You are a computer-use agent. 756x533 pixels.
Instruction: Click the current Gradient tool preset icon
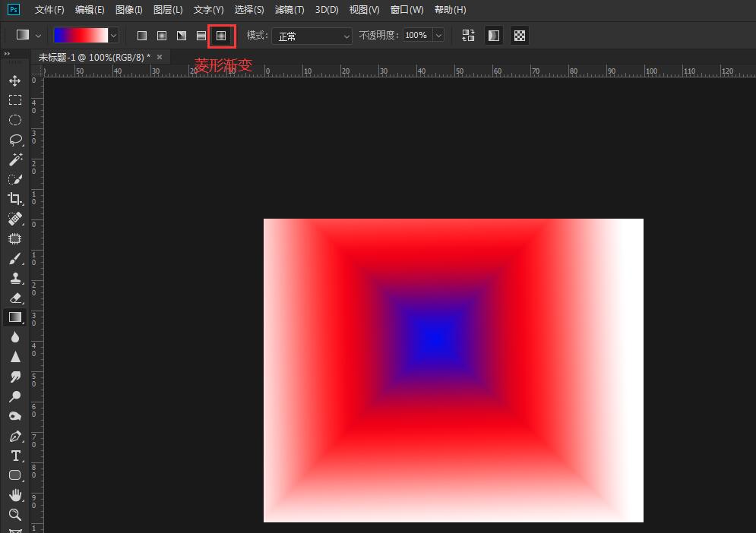(x=23, y=35)
